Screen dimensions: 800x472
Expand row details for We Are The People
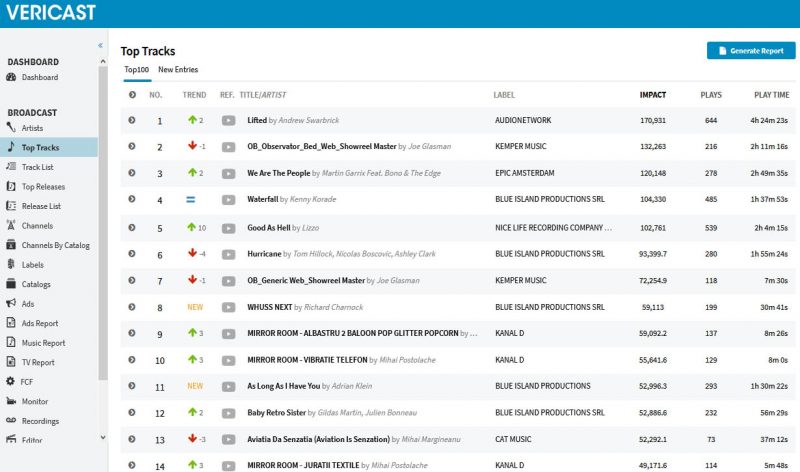point(132,172)
